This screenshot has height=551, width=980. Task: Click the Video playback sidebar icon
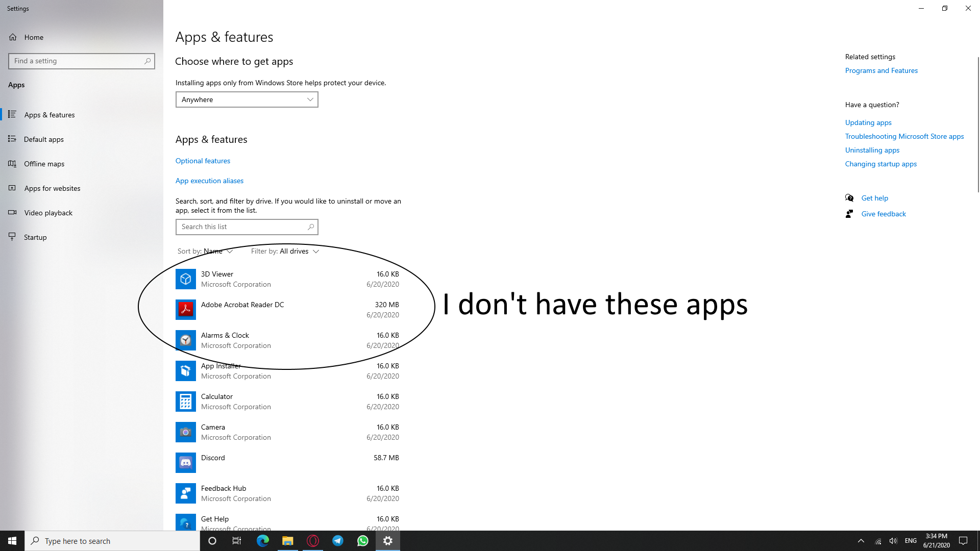pos(12,212)
